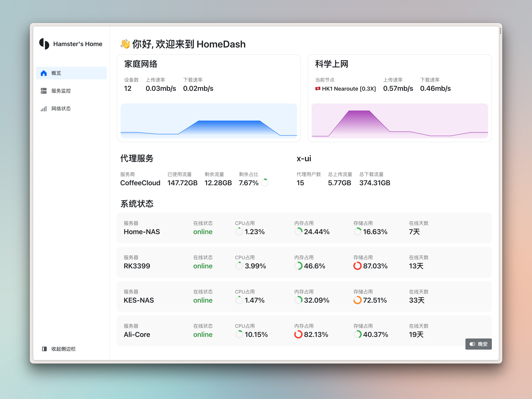Select the 概览 overview menu item

[56, 73]
